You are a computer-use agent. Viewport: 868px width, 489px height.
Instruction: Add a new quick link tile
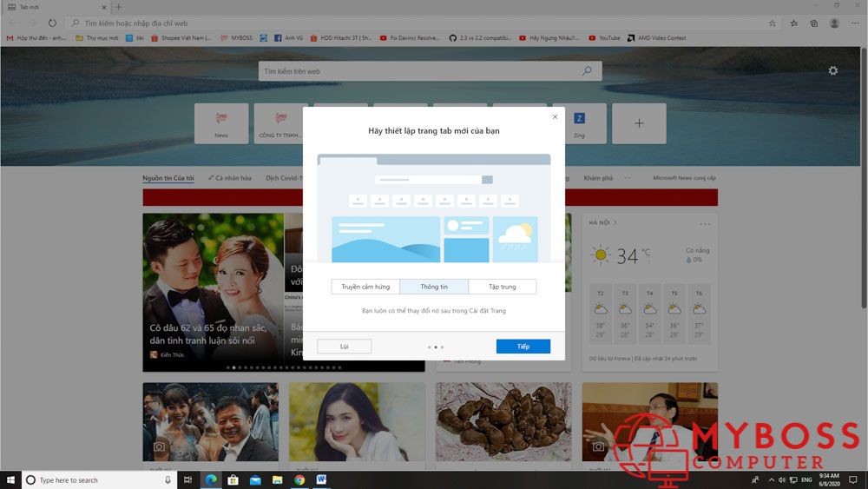tap(639, 123)
